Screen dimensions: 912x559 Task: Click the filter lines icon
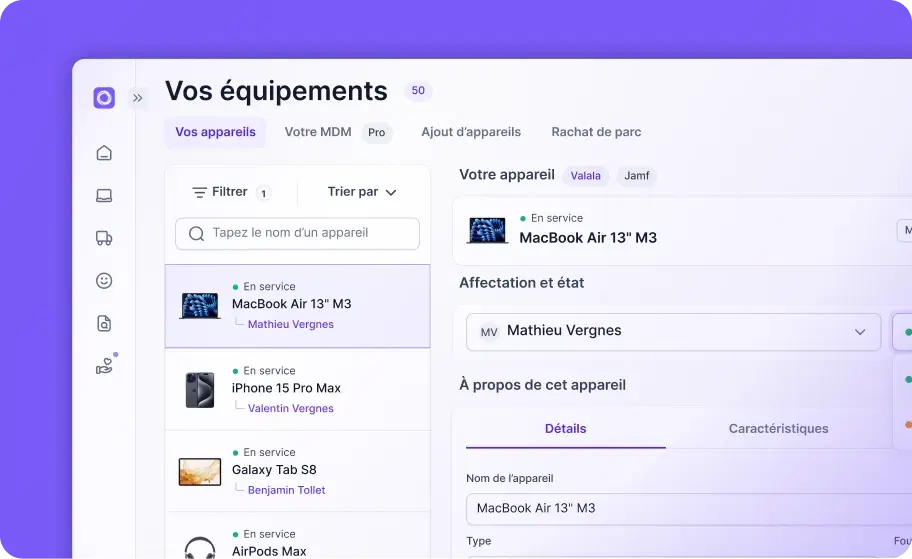tap(200, 193)
